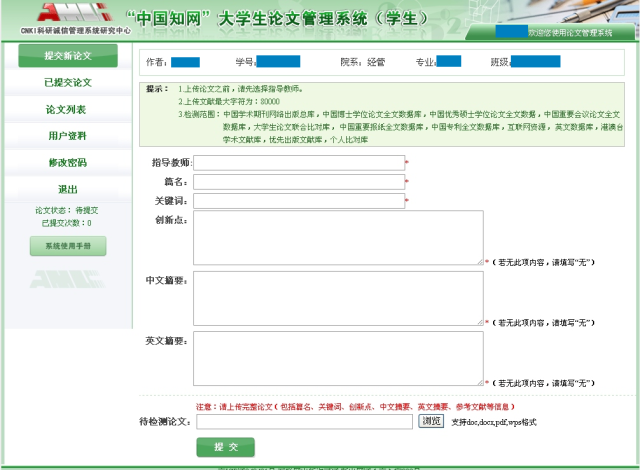640x470 pixels.
Task: Select 用户资料 in the sidebar
Action: pos(68,136)
